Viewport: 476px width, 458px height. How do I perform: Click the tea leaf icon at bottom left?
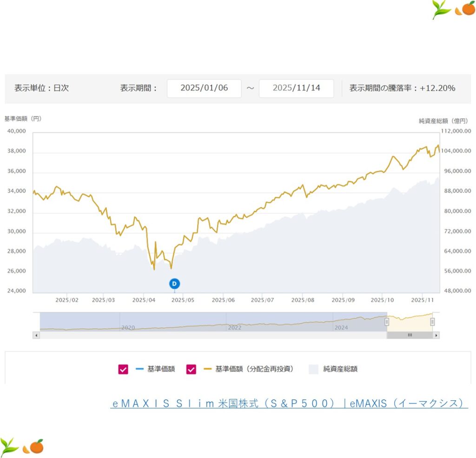[9, 446]
